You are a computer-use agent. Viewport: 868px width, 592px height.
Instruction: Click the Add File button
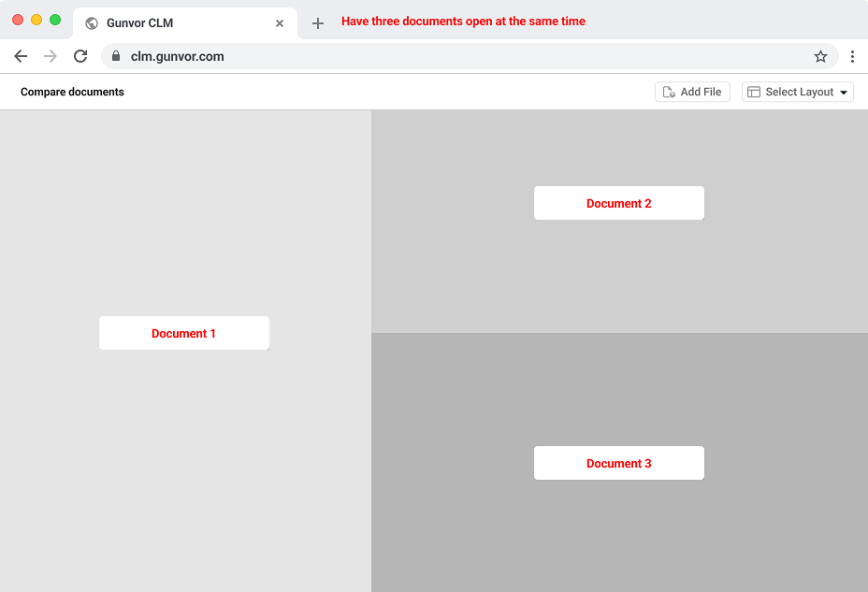[x=692, y=92]
